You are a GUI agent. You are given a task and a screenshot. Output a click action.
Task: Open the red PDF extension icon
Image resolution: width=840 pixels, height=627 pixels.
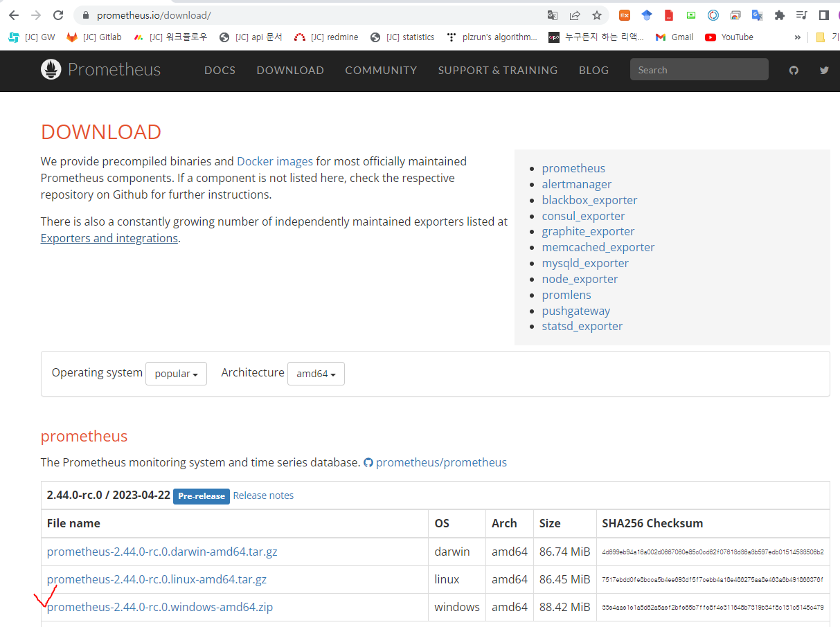click(669, 15)
